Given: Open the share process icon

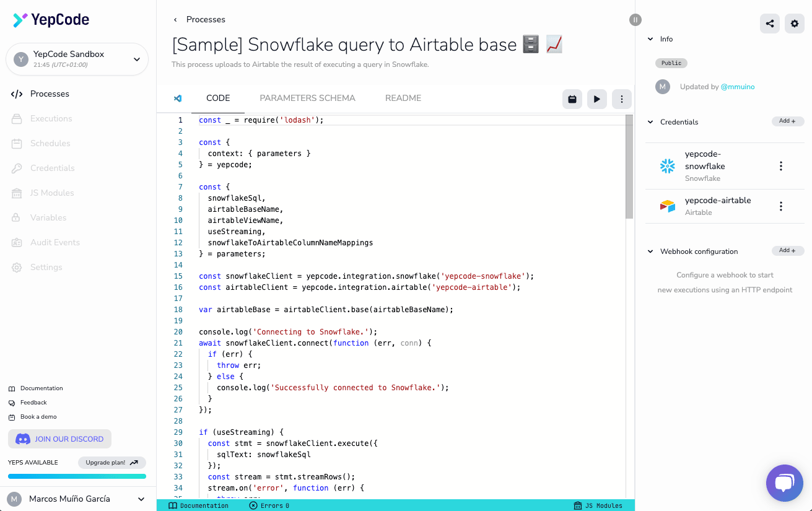Looking at the screenshot, I should pyautogui.click(x=770, y=24).
